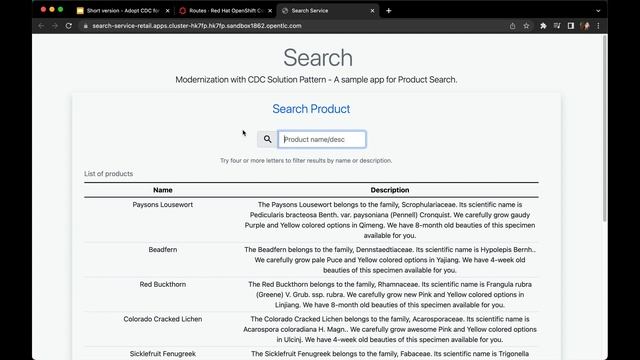The image size is (640, 360).
Task: Reload the page with the refresh icon
Action: 69,26
